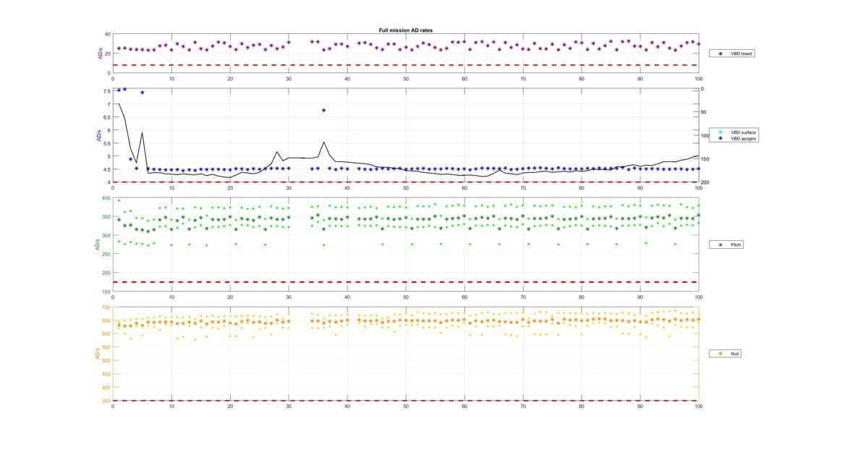Image resolution: width=868 pixels, height=450 pixels.
Task: Click the '400' tick on the pitch axis
Action: pyautogui.click(x=106, y=198)
